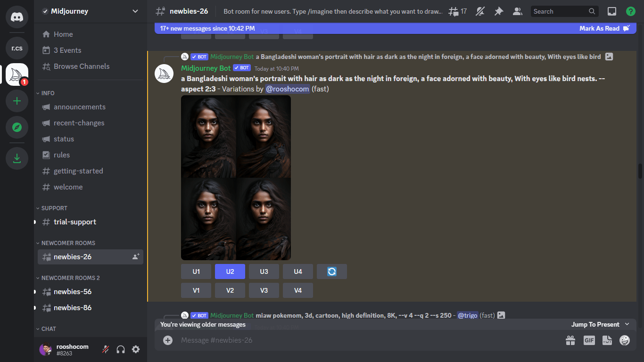Open user settings gear icon
This screenshot has width=644, height=362.
(136, 349)
